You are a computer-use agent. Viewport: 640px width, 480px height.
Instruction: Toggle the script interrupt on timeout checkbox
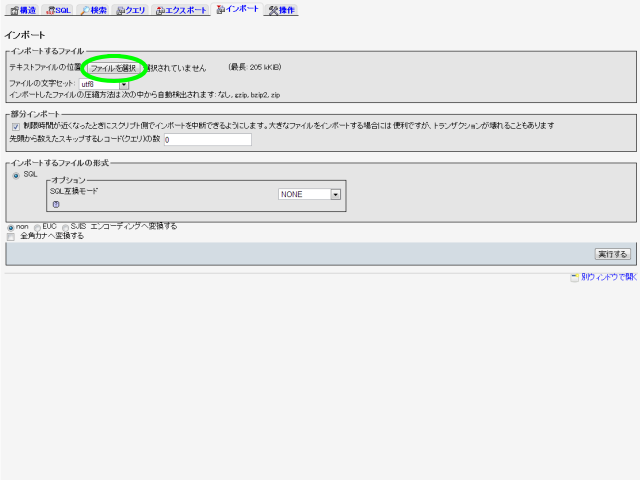(16, 126)
